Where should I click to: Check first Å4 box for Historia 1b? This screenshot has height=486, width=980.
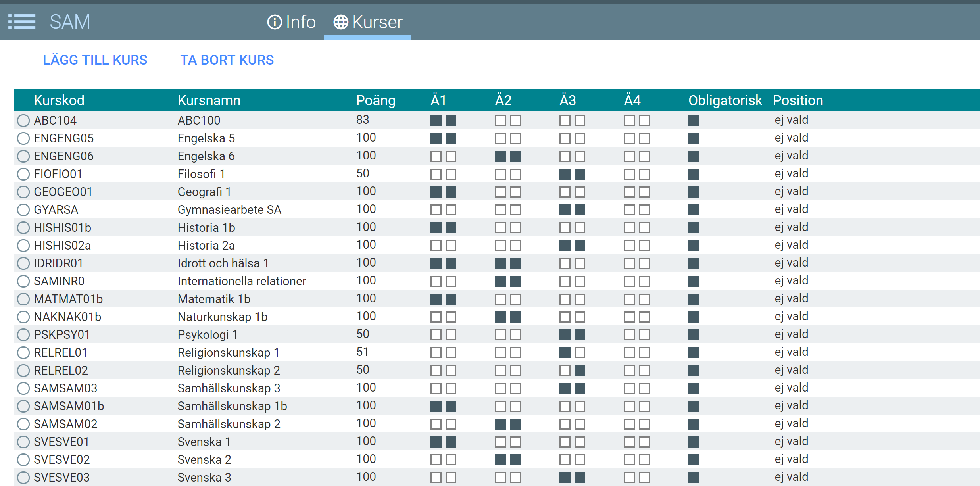[629, 227]
